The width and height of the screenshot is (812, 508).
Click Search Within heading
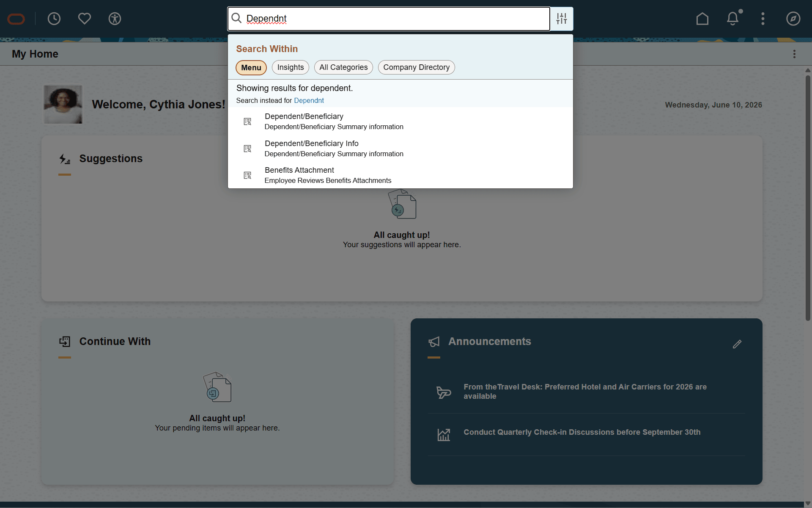pyautogui.click(x=267, y=49)
